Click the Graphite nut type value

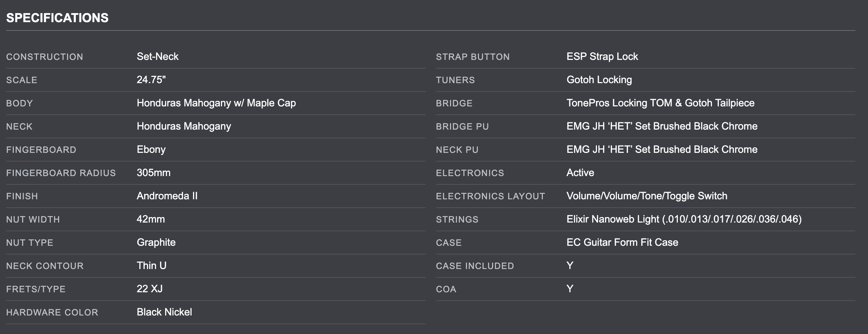156,243
